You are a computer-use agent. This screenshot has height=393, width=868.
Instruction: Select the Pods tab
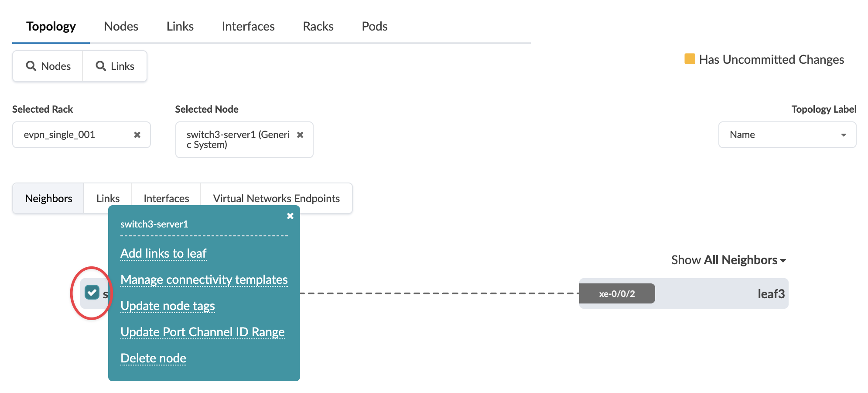374,27
